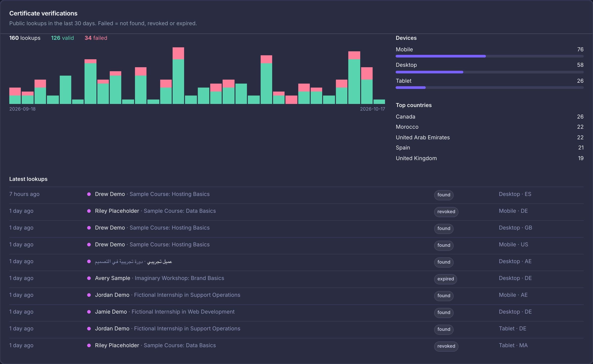
Task: Click 'Desktop · DE' in the Avery Sample row
Action: (515, 278)
